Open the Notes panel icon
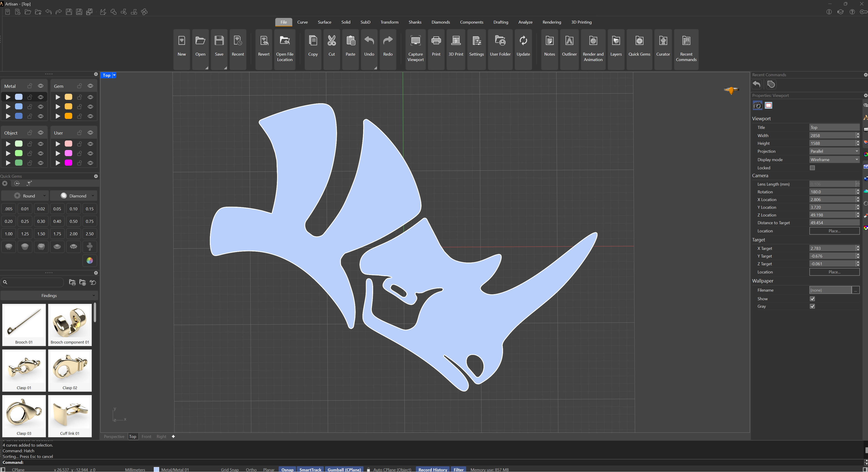Screen dimensions: 868x472 tap(550, 41)
